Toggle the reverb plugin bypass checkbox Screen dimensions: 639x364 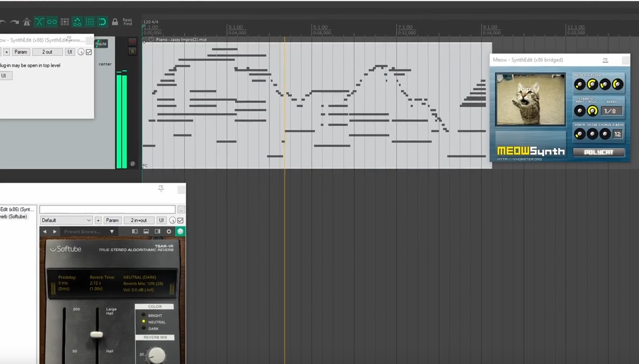tap(180, 220)
